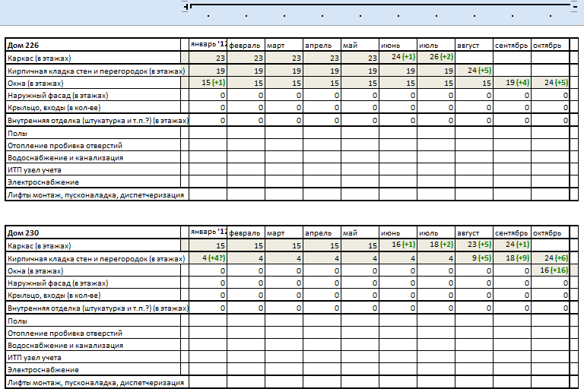Click the "26 (+2)" июль Каркас cell
This screenshot has width=584, height=392.
(x=436, y=58)
